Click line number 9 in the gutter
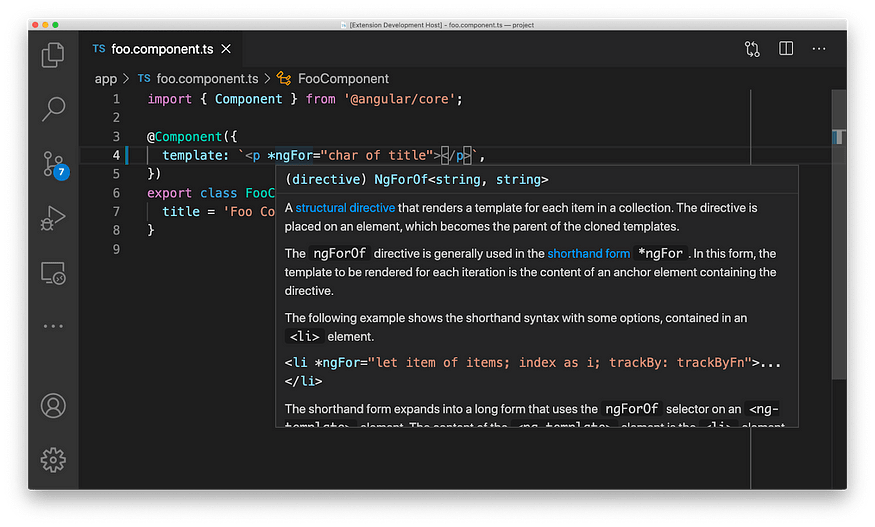 (x=116, y=249)
